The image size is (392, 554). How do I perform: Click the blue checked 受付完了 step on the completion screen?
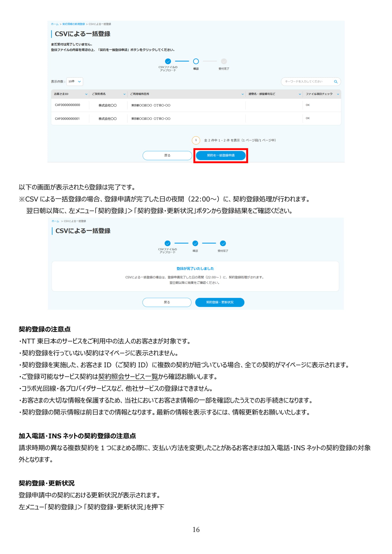[x=223, y=243]
